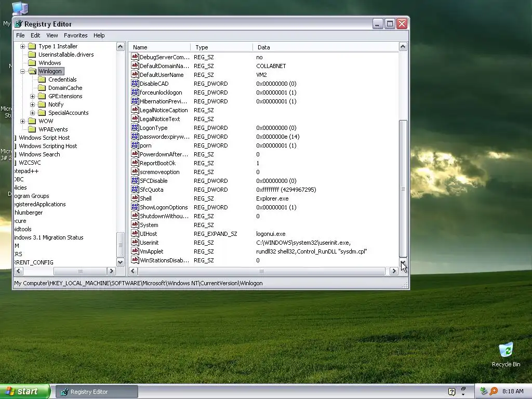532x399 pixels.
Task: Select the Windows Search key
Action: tap(39, 154)
